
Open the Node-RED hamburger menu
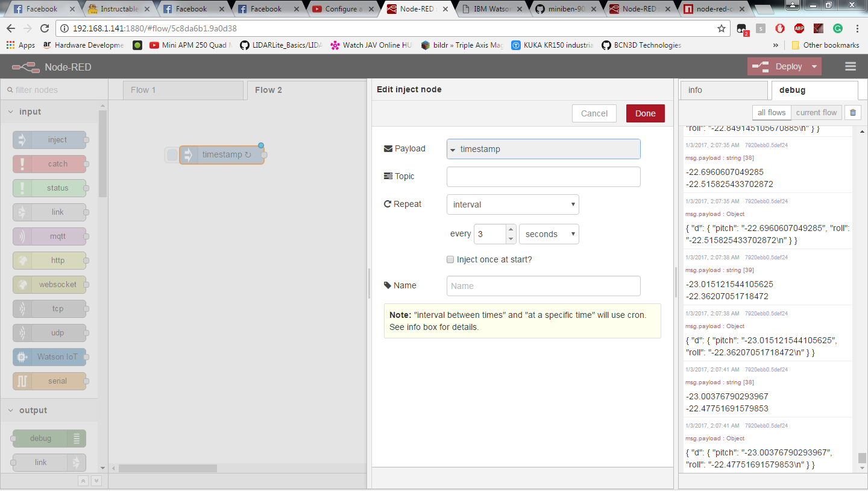[x=851, y=67]
